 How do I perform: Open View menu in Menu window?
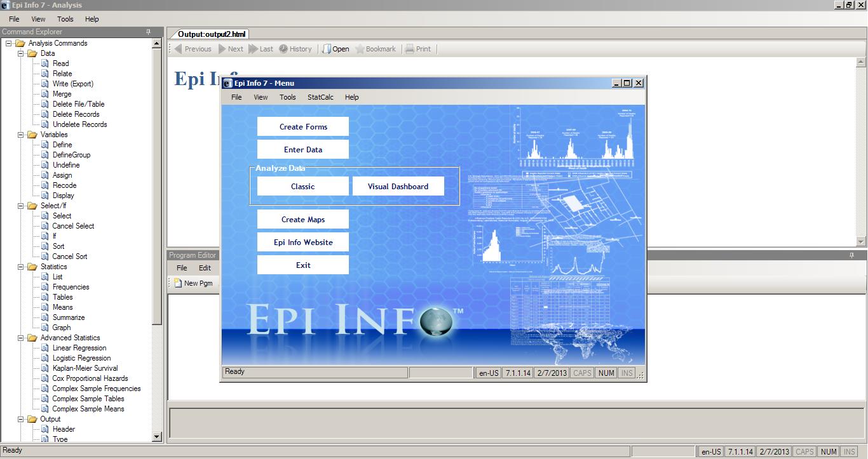261,97
